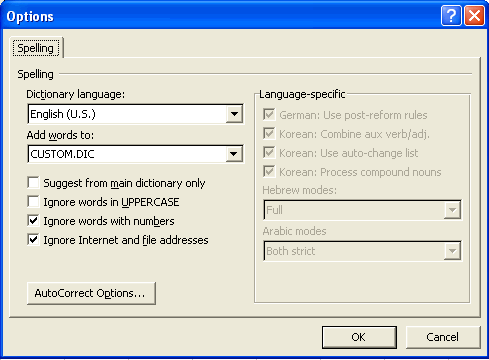
Task: Open the Arabic modes dropdown arrow
Action: pos(452,251)
